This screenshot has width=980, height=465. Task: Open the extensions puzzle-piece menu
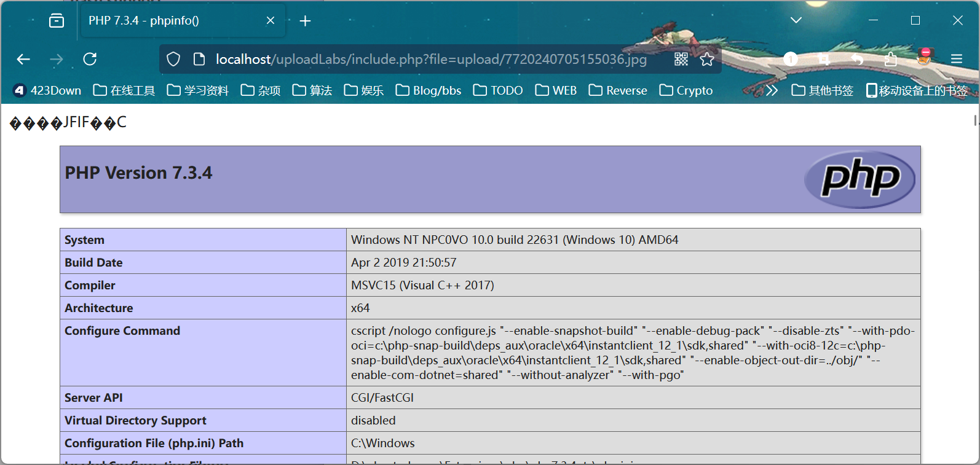pyautogui.click(x=890, y=59)
